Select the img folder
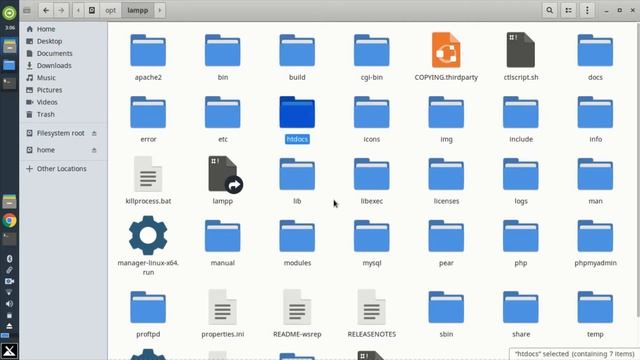The width and height of the screenshot is (640, 360). [x=446, y=113]
